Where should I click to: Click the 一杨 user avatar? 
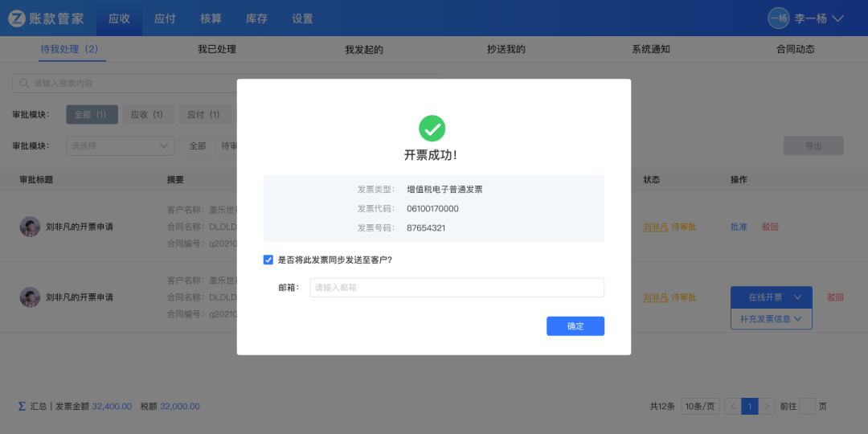[778, 18]
